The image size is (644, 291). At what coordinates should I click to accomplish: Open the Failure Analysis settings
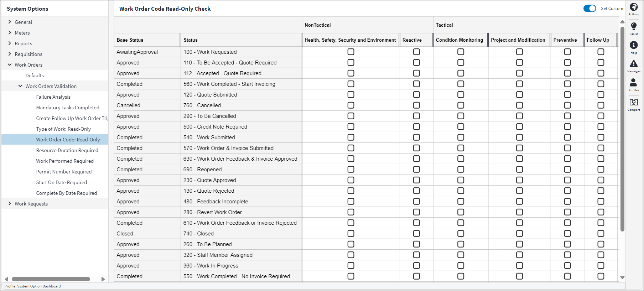click(x=53, y=97)
